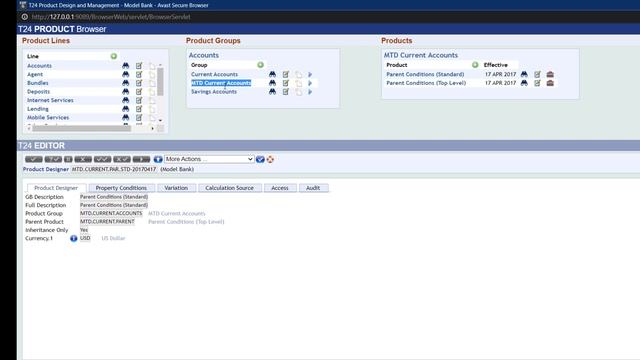Edit the Agent product line

(139, 74)
